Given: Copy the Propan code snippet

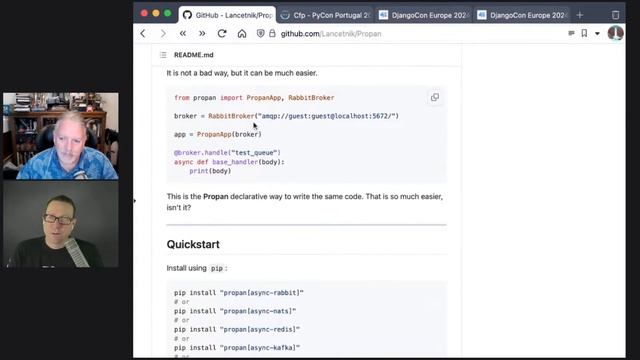Looking at the screenshot, I should (435, 97).
